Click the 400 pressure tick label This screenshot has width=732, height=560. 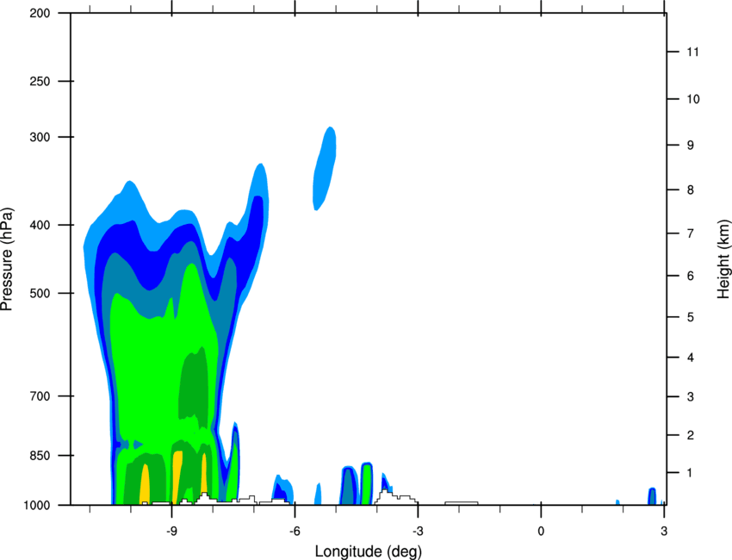40,225
